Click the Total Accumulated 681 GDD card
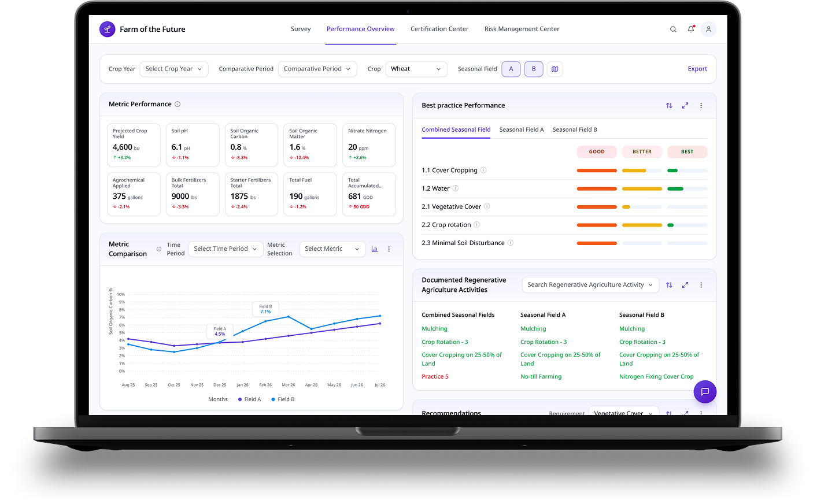 [369, 194]
